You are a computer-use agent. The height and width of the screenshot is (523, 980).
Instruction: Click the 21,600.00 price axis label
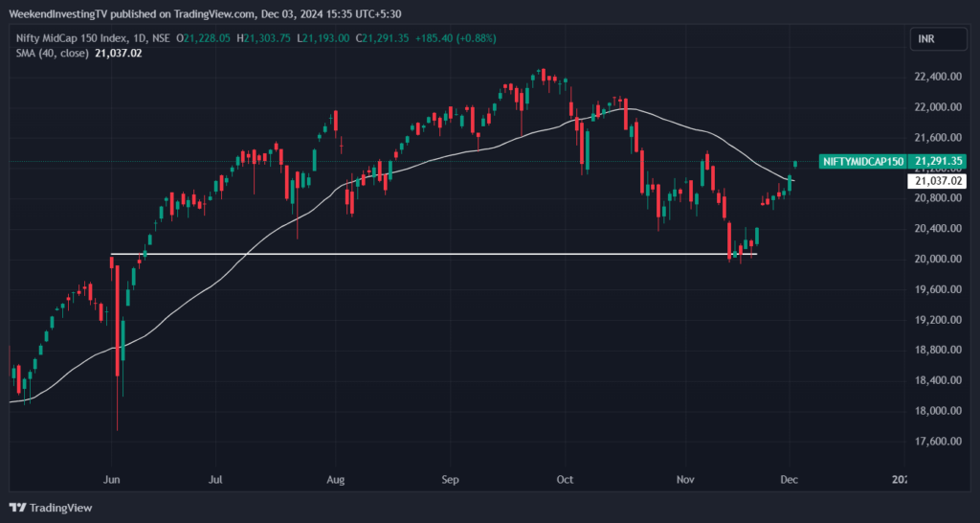pyautogui.click(x=938, y=137)
